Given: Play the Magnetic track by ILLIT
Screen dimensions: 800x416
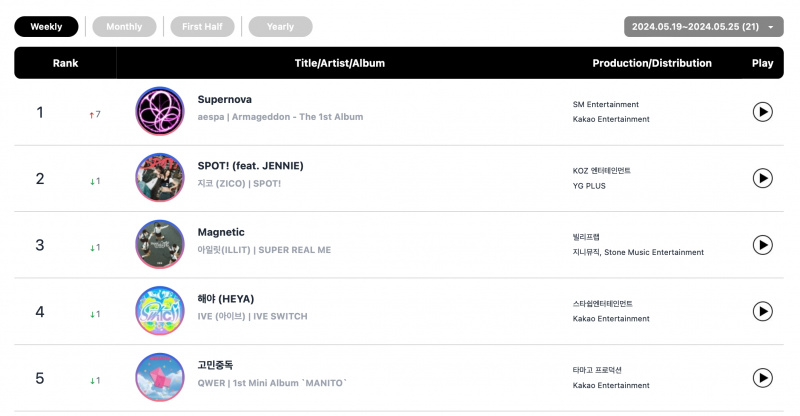Looking at the screenshot, I should coord(762,245).
